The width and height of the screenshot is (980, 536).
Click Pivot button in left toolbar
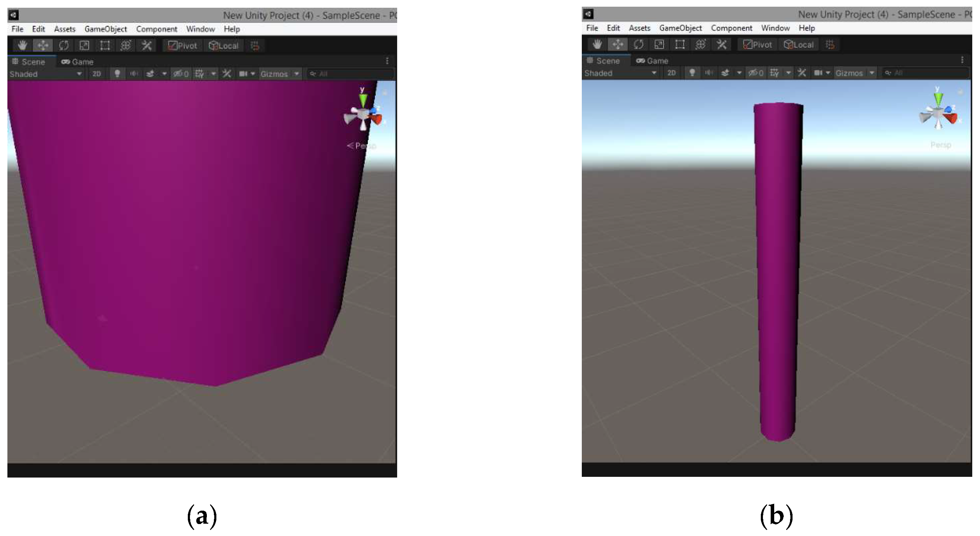[x=183, y=46]
